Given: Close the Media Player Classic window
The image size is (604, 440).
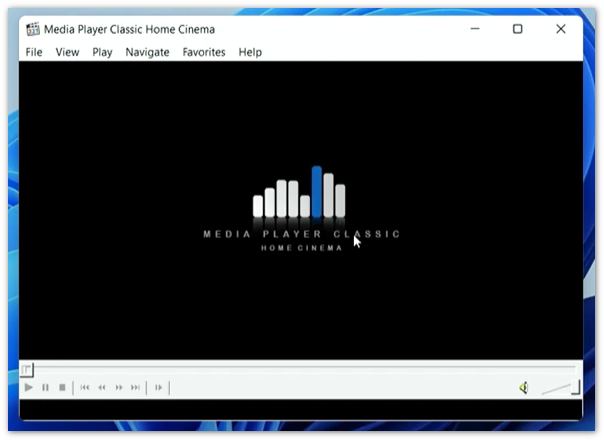Looking at the screenshot, I should point(561,29).
